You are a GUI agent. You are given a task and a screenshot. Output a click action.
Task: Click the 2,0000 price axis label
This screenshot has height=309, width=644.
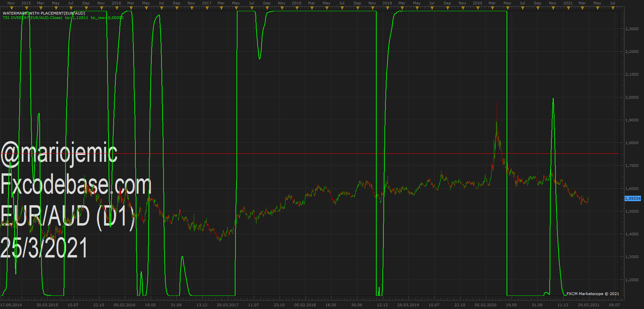[632, 97]
